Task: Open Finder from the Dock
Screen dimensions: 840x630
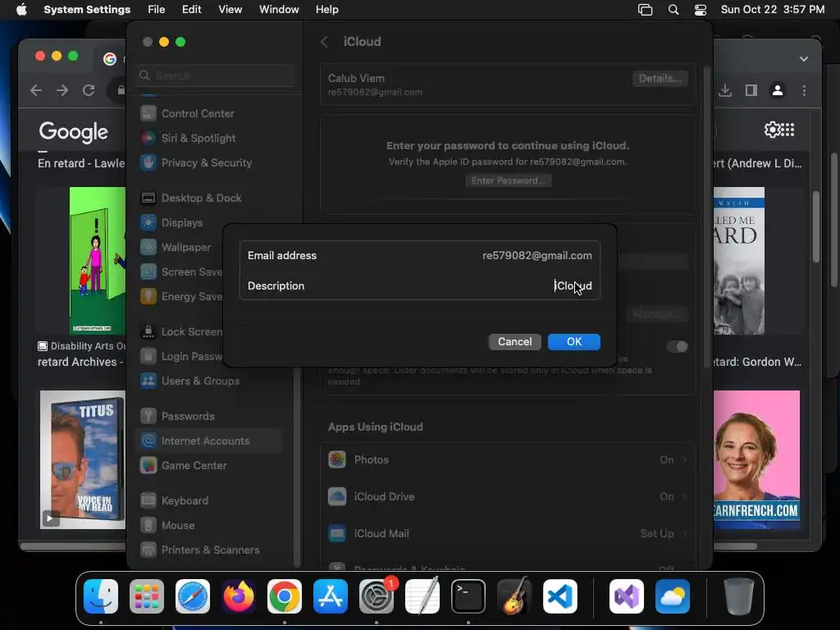Action: pyautogui.click(x=101, y=596)
